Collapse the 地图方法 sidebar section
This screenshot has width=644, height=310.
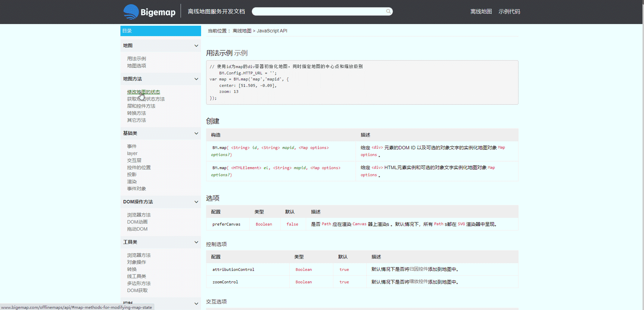pos(196,79)
